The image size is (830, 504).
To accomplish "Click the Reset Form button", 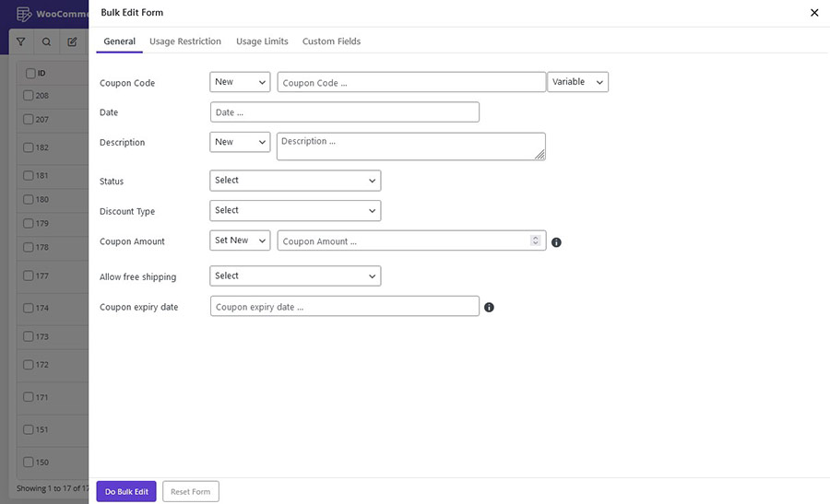I will click(x=191, y=491).
